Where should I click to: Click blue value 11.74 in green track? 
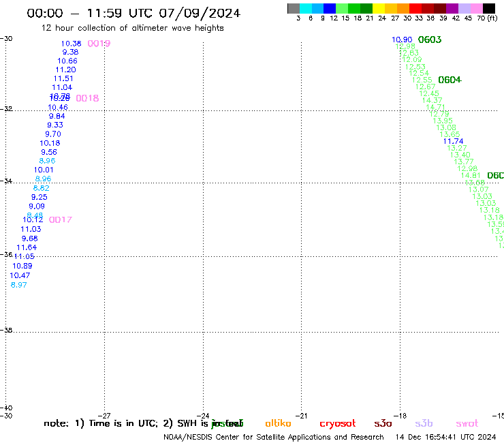click(453, 141)
